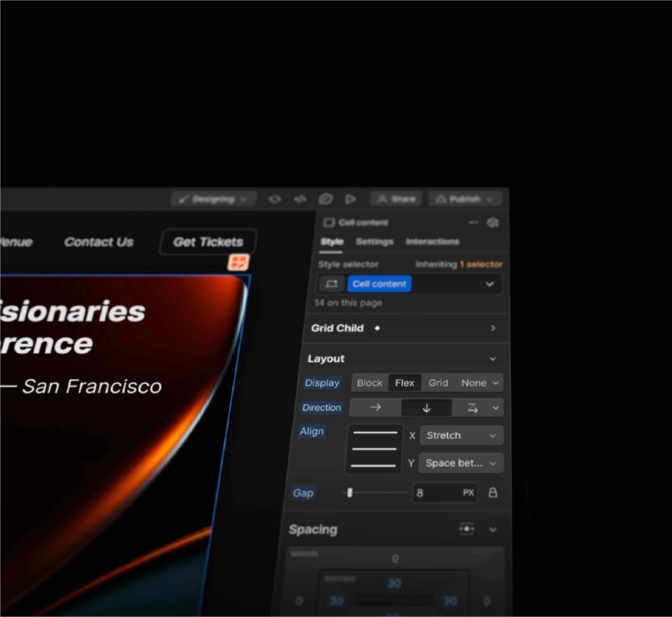The width and height of the screenshot is (672, 617).
Task: Set display to None
Action: [x=474, y=383]
